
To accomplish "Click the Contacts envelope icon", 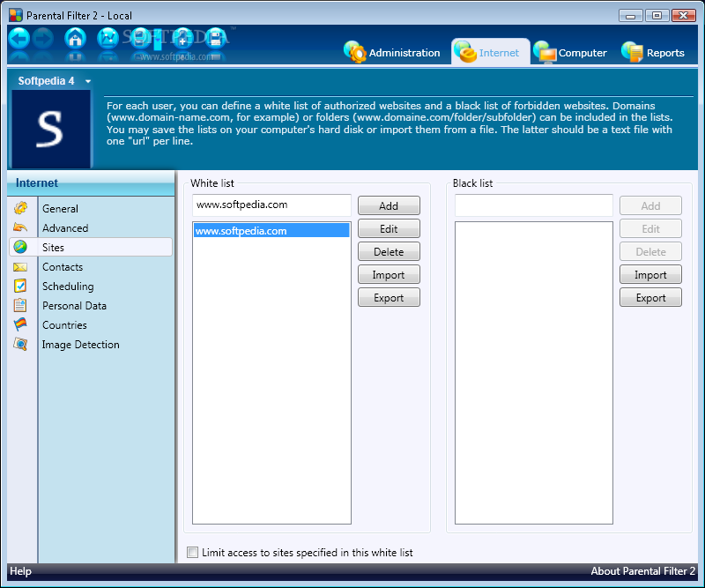I will (x=20, y=267).
